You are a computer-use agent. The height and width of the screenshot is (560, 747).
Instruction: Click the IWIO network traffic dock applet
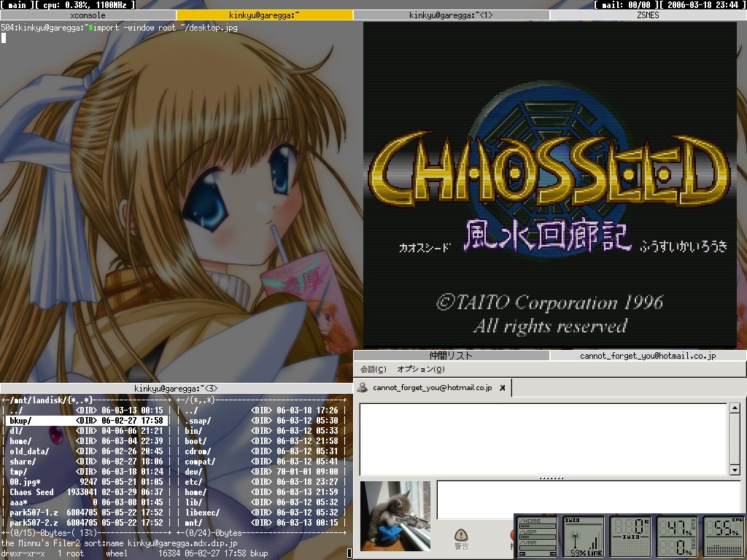click(x=630, y=537)
